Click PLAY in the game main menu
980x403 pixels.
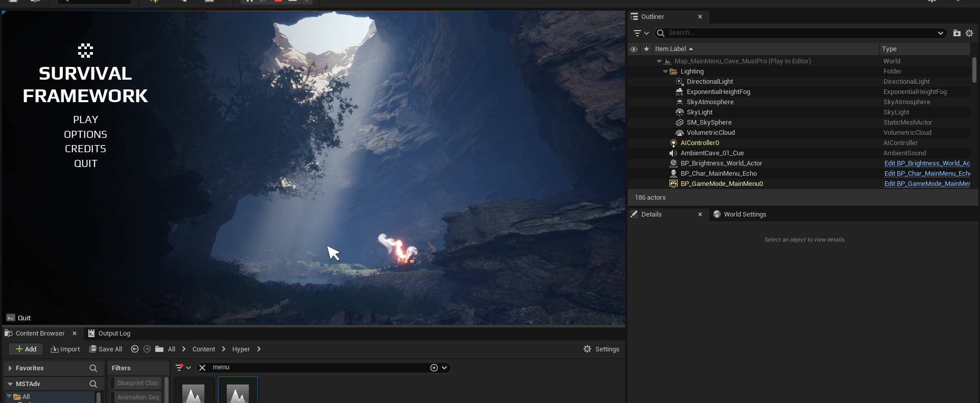[85, 120]
